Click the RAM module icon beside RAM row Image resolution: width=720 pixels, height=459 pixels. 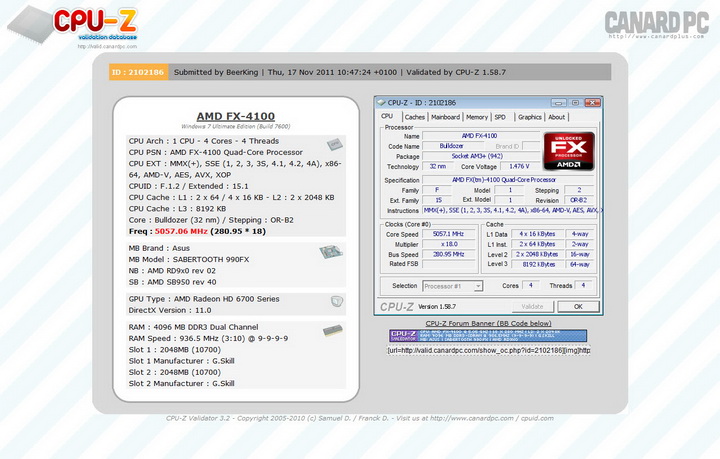[x=333, y=330]
